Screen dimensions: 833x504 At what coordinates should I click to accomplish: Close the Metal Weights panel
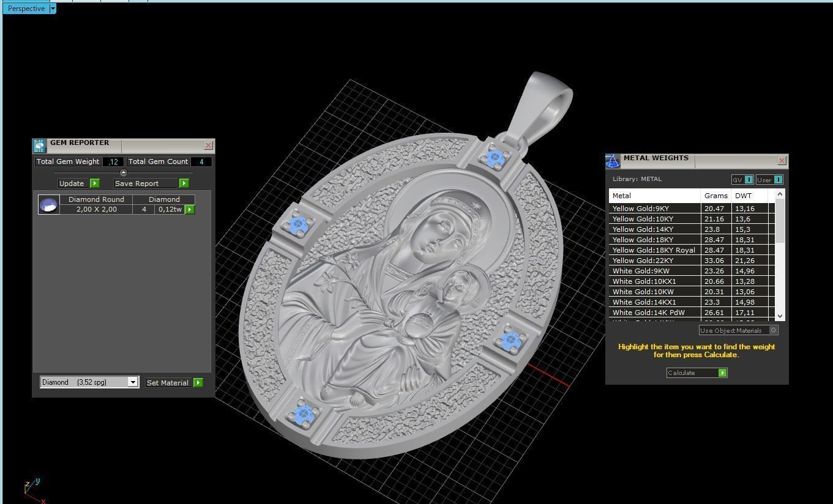click(782, 161)
